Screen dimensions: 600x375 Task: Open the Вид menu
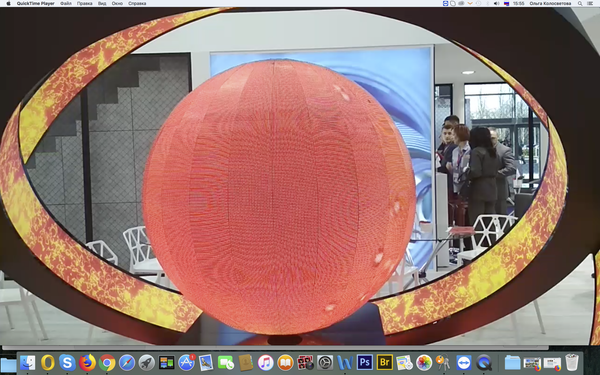tap(102, 3)
